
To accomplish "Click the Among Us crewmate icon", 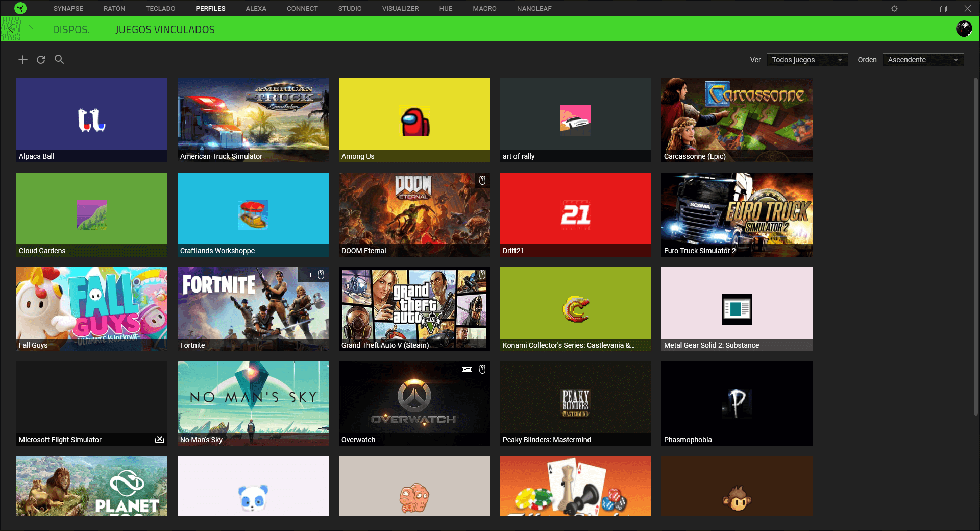I will coord(414,120).
